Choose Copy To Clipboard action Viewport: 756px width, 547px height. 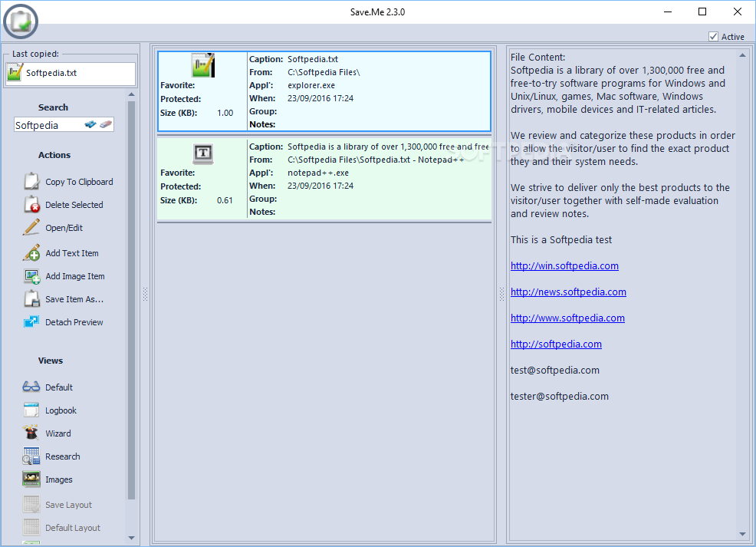pos(79,182)
